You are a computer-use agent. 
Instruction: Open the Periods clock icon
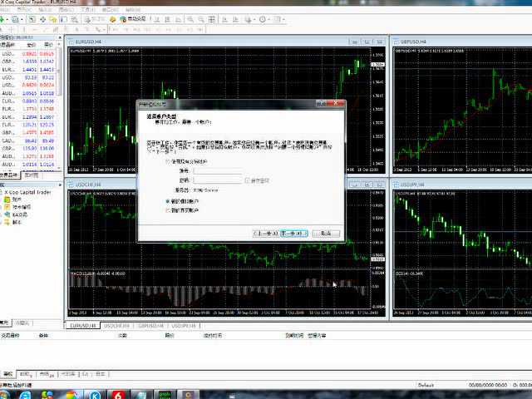pyautogui.click(x=263, y=20)
